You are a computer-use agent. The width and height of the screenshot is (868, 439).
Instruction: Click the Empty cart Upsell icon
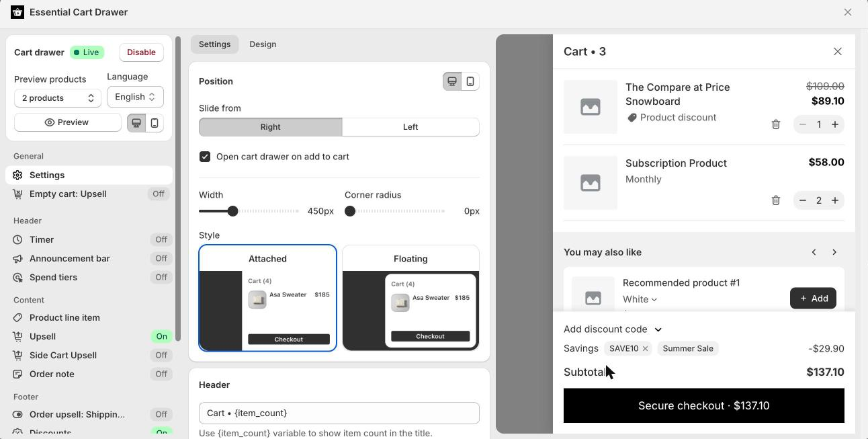point(17,194)
